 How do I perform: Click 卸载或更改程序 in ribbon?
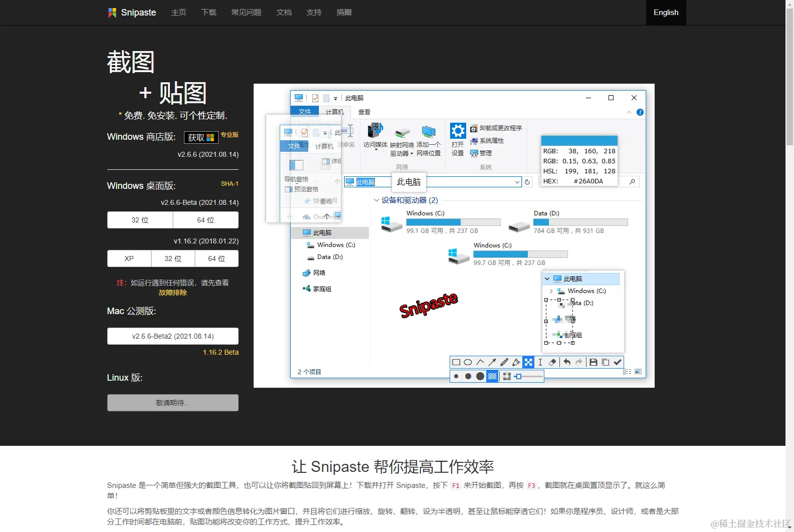tap(496, 128)
